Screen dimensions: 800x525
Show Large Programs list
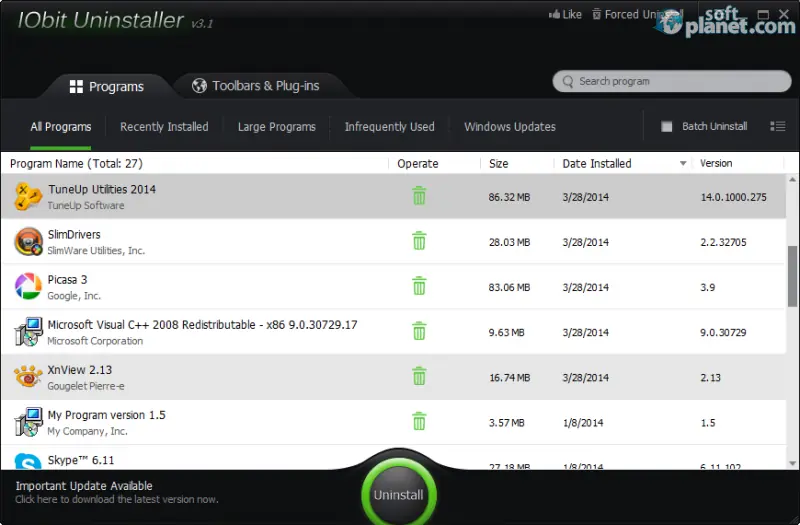click(x=277, y=127)
